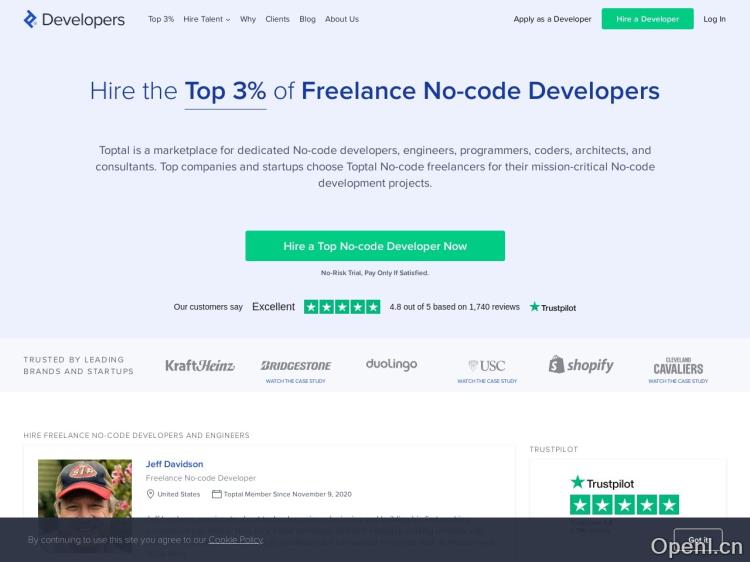Open the Blog link in navigation
This screenshot has height=562, width=750.
[x=308, y=19]
